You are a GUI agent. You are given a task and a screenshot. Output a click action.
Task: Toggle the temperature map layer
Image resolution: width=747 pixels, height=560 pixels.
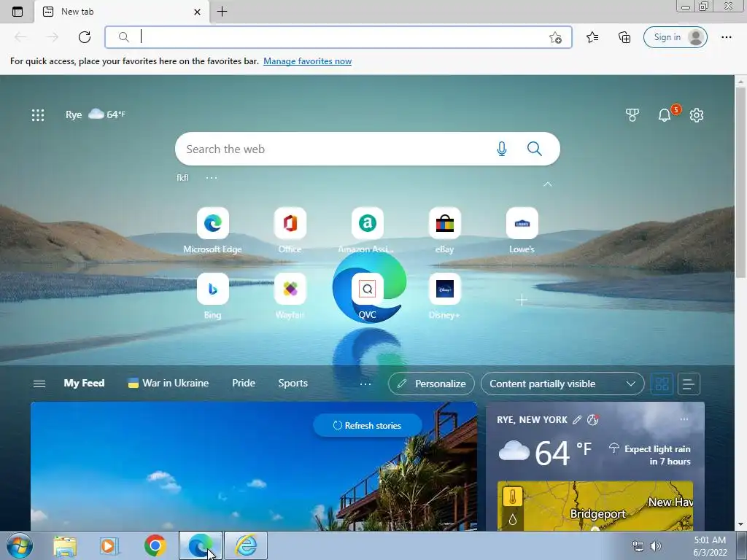tap(513, 497)
